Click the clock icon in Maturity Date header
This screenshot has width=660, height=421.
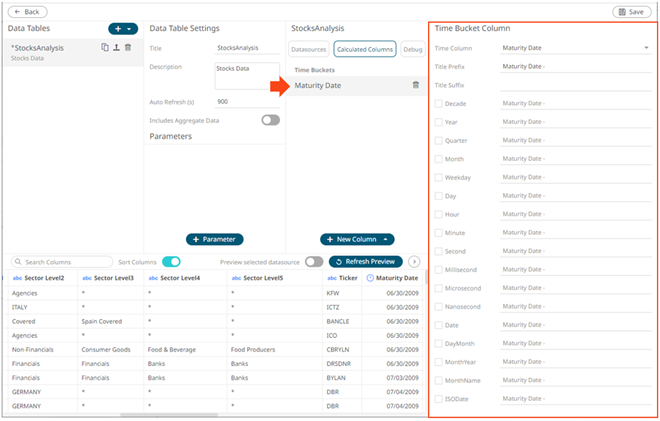point(370,278)
